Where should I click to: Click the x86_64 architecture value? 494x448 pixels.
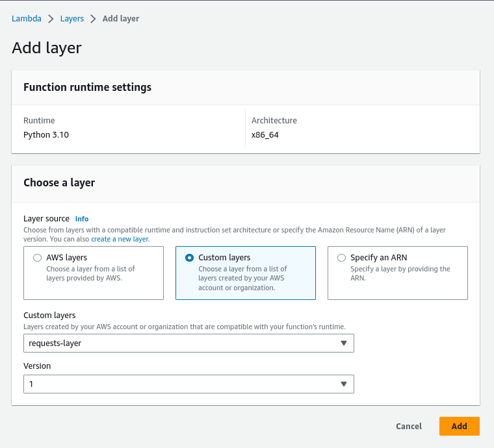tap(265, 135)
